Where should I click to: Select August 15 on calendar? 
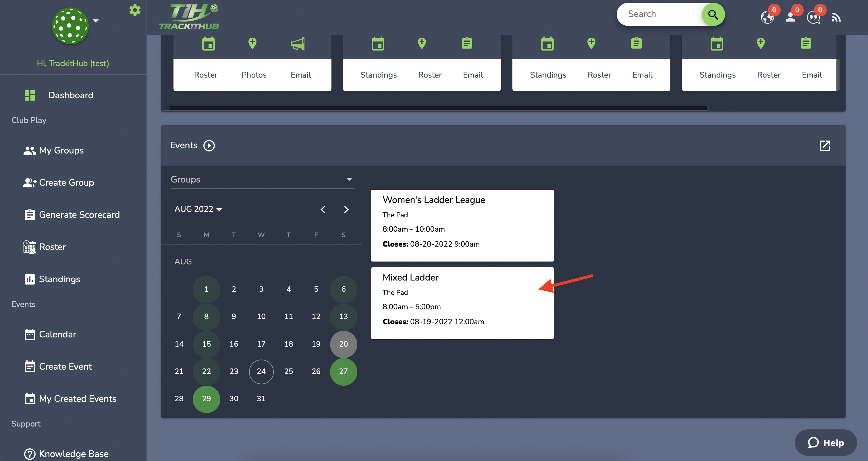206,344
